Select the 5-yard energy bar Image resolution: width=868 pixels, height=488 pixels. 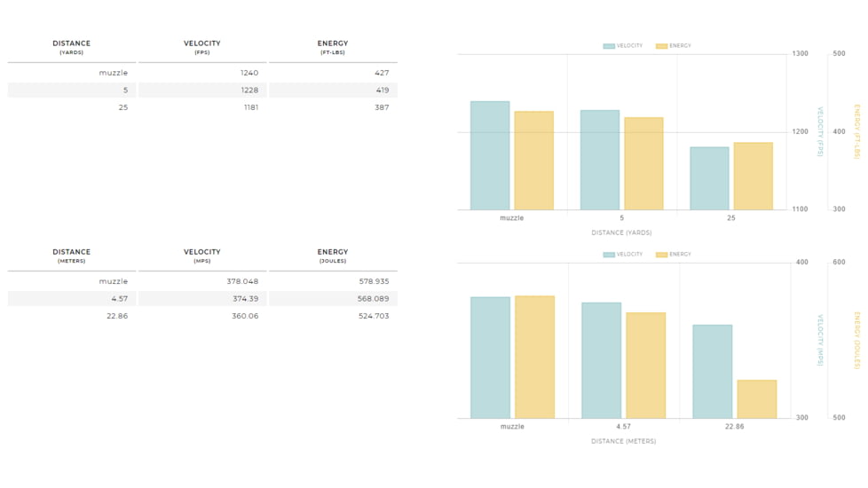point(643,163)
